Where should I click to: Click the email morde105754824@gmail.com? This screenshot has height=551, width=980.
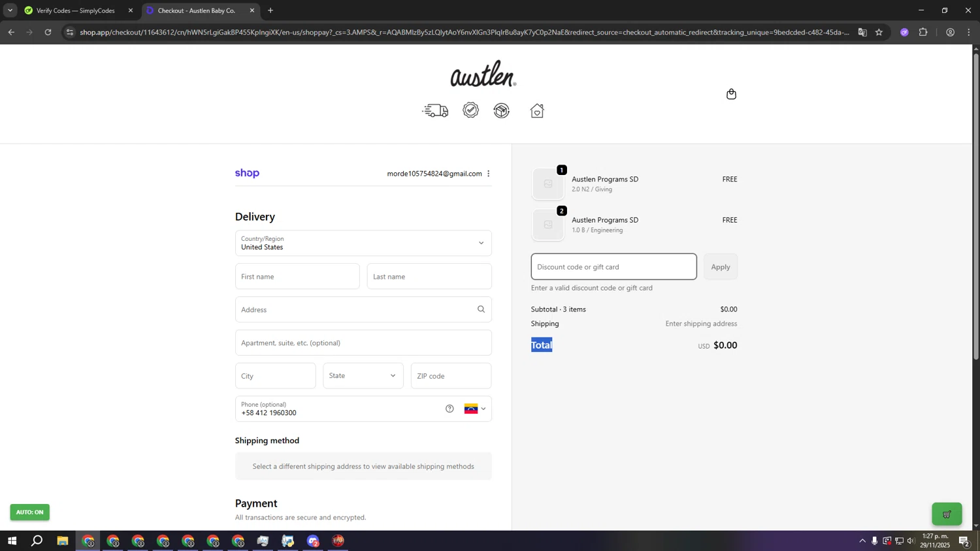(x=434, y=174)
